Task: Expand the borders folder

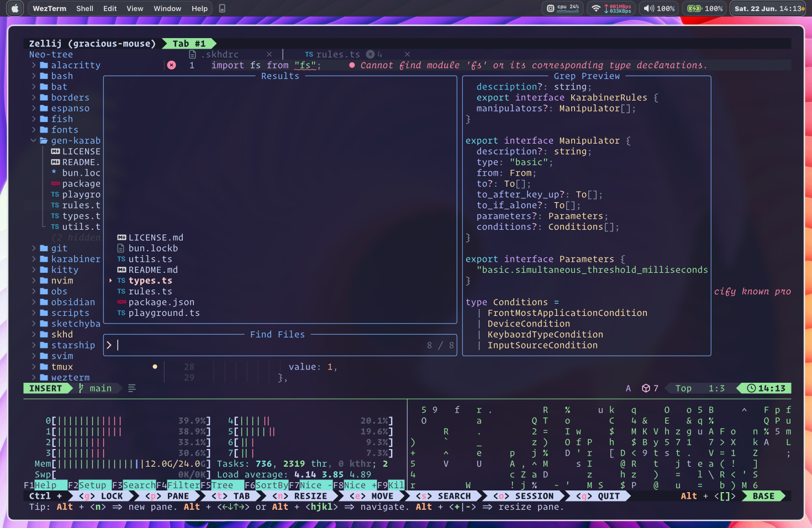Action: (34, 97)
